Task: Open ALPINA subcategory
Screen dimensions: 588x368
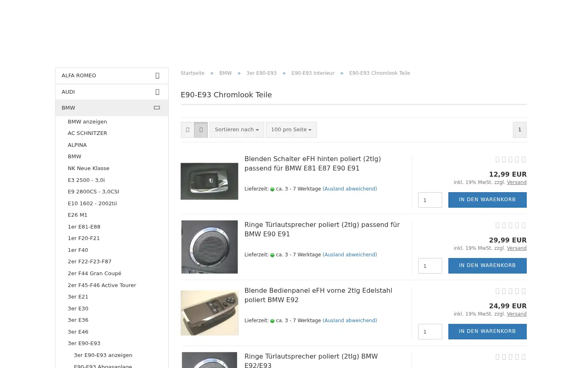Action: coord(77,145)
